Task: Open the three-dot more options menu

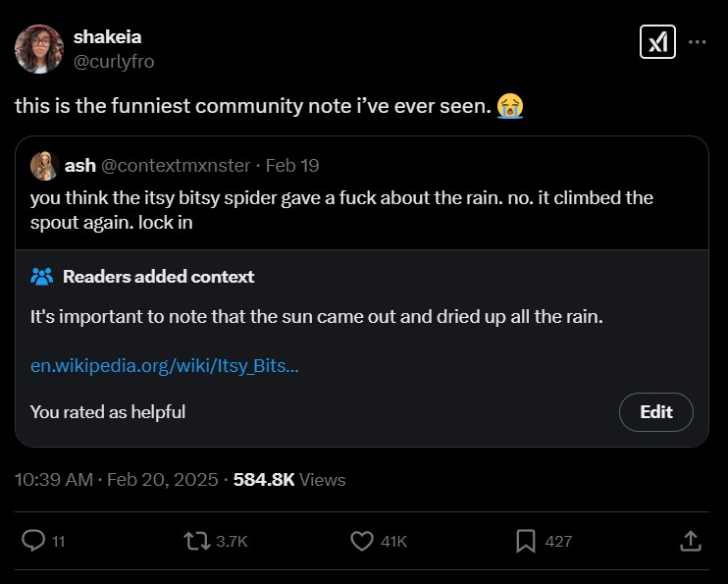Action: 697,42
